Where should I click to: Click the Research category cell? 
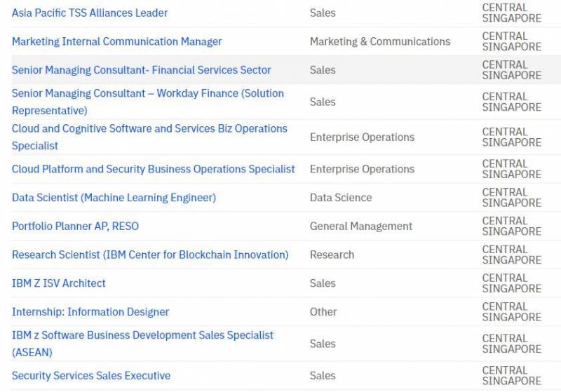coord(332,255)
